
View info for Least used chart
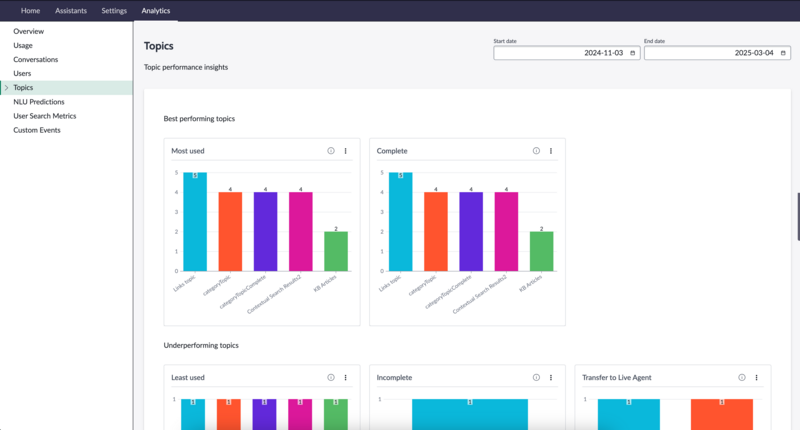pyautogui.click(x=331, y=377)
